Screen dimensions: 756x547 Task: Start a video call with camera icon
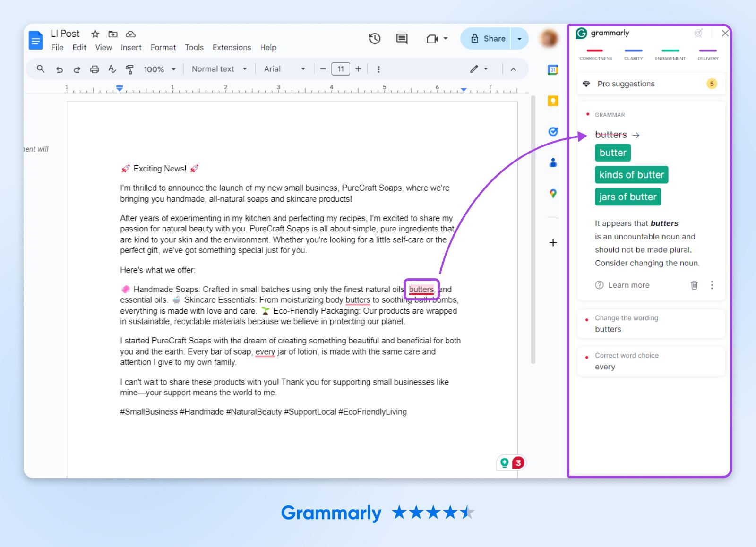(432, 39)
